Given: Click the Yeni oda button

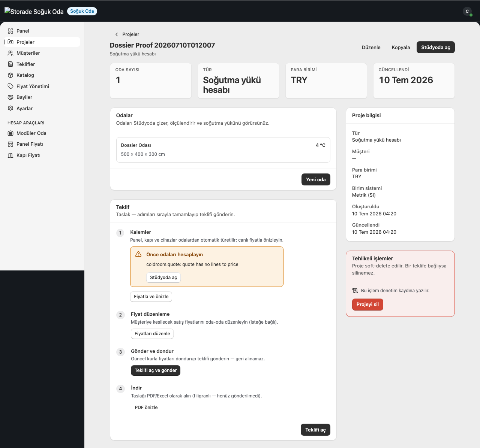Looking at the screenshot, I should [x=316, y=179].
